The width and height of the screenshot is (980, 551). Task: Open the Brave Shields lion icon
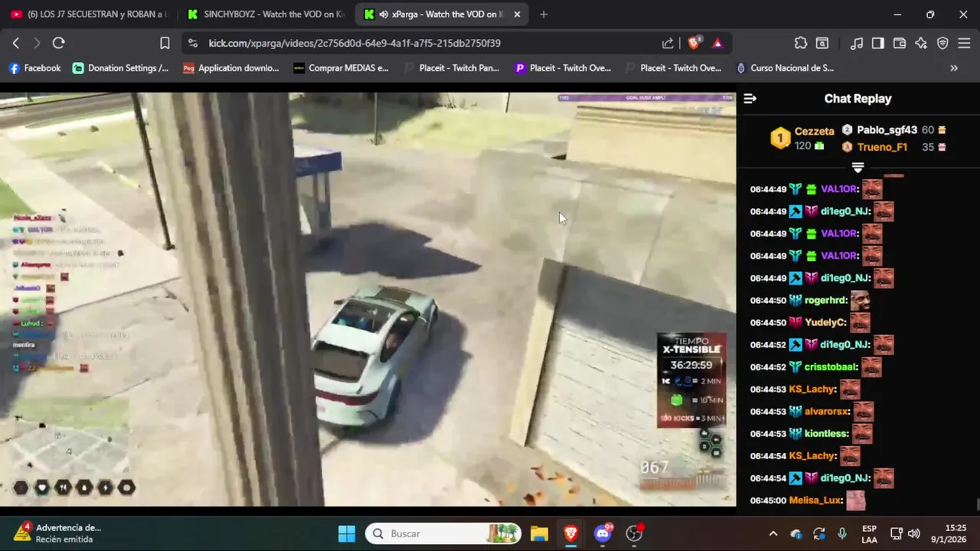point(695,43)
